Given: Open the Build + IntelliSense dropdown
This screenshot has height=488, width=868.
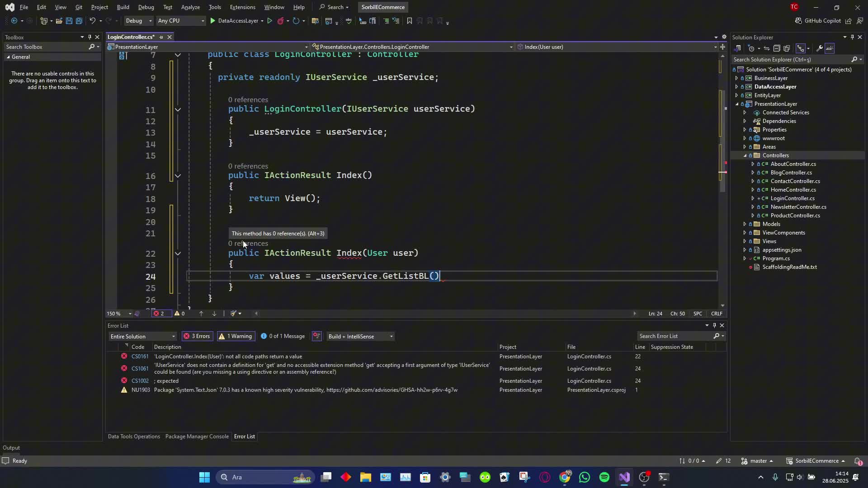Looking at the screenshot, I should [x=360, y=337].
